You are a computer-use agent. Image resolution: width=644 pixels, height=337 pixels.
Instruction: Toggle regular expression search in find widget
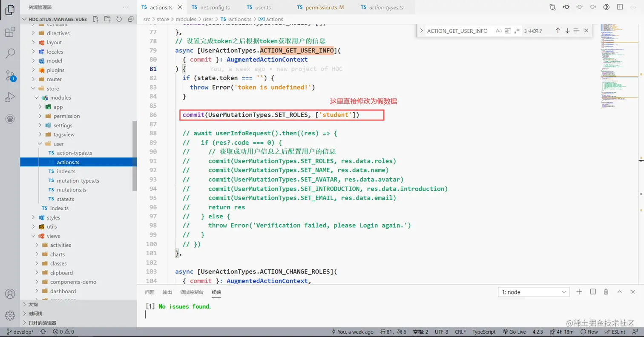(x=517, y=31)
